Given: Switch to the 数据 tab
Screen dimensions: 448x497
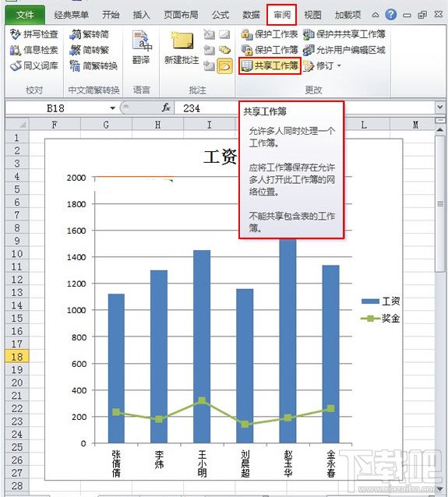Looking at the screenshot, I should pyautogui.click(x=251, y=15).
